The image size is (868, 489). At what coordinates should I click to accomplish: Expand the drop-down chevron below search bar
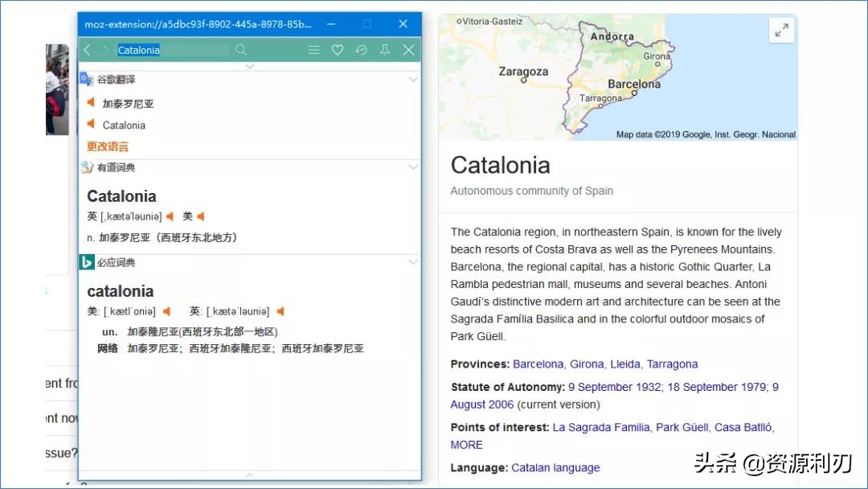[x=250, y=67]
